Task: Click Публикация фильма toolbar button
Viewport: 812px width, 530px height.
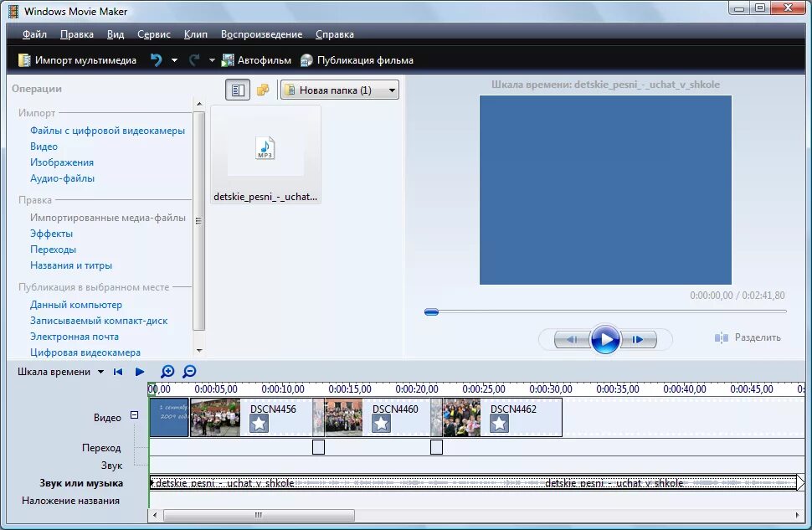Action: 357,60
